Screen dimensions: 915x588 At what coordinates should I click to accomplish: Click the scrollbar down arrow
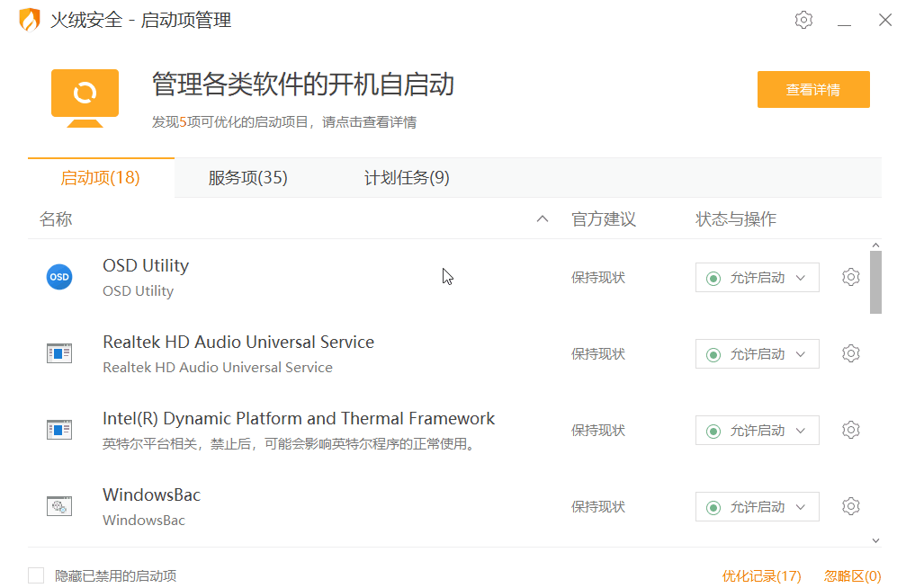tap(875, 540)
